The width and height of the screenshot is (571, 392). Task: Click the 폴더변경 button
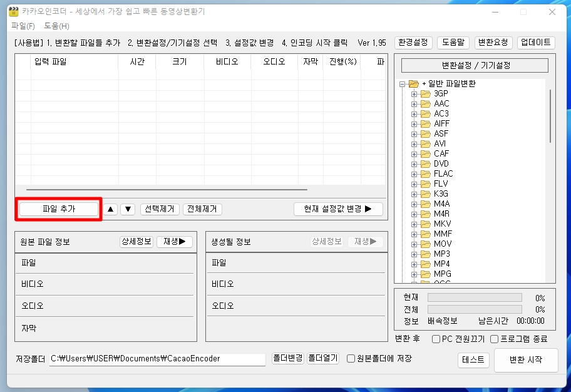pos(287,358)
